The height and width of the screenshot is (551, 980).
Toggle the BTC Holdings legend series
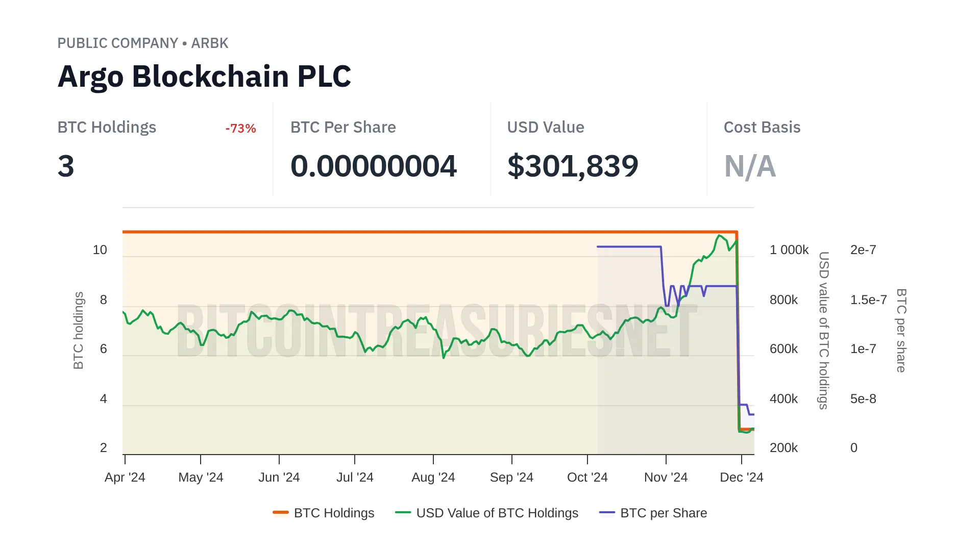(x=334, y=513)
